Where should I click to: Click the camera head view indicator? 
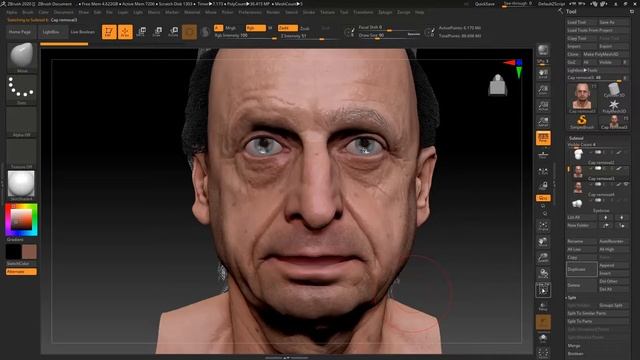click(498, 85)
